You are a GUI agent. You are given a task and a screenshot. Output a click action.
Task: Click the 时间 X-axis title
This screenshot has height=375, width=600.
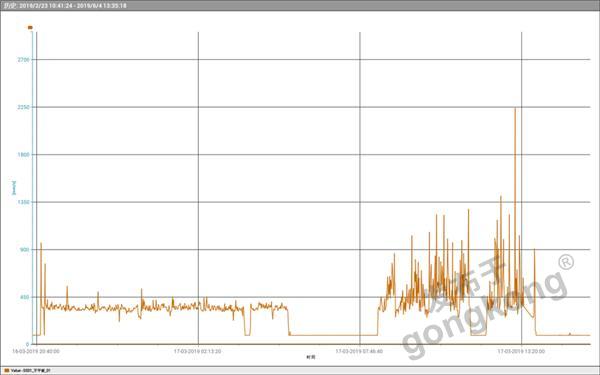click(x=311, y=357)
